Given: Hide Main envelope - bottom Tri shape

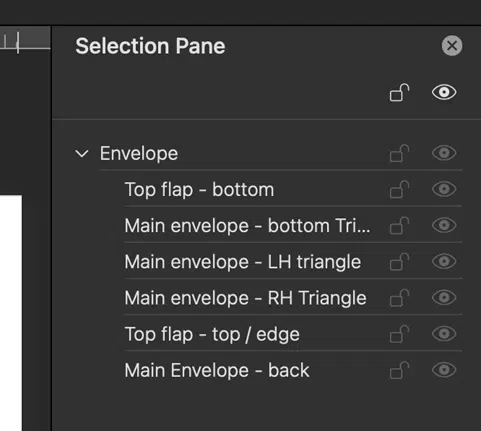Looking at the screenshot, I should (x=444, y=225).
